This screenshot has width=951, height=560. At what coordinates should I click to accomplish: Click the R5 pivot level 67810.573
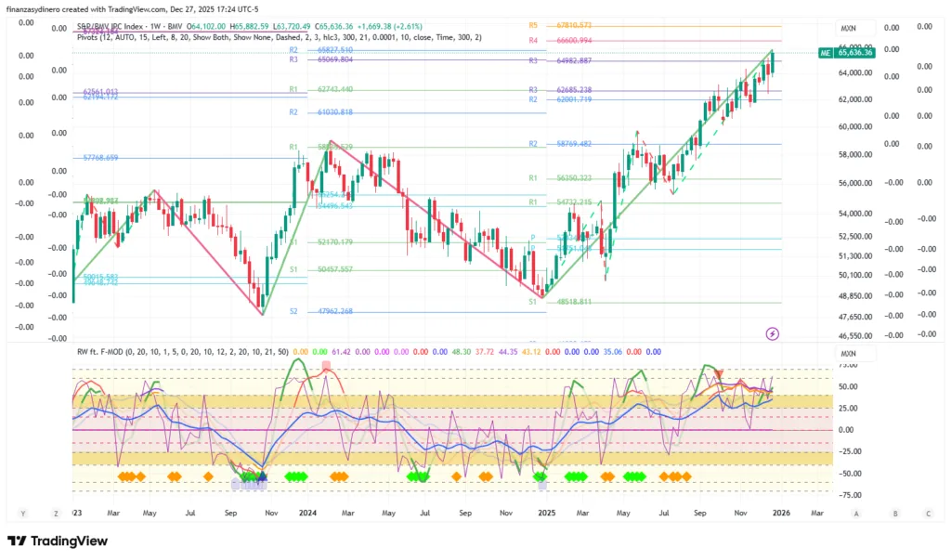[x=572, y=26]
